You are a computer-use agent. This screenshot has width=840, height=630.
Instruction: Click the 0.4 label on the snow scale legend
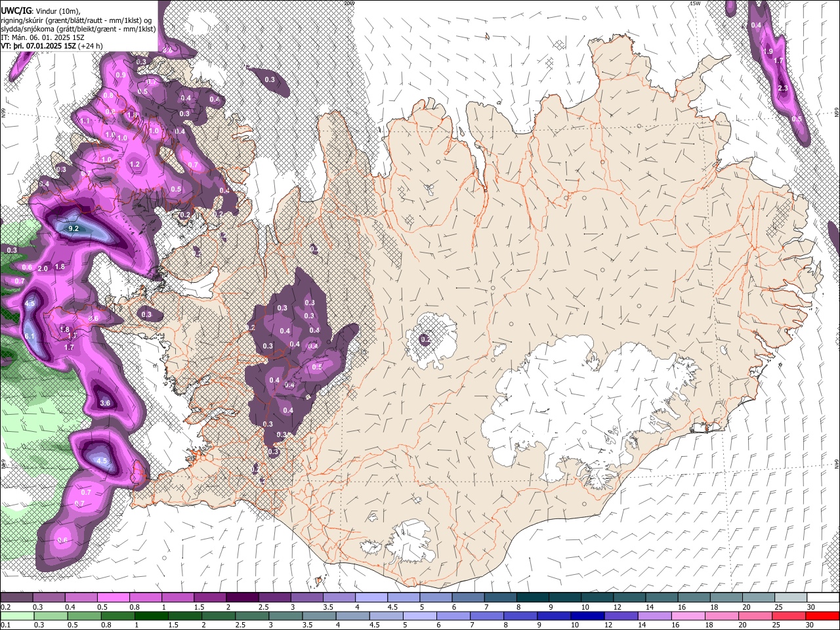(70, 607)
